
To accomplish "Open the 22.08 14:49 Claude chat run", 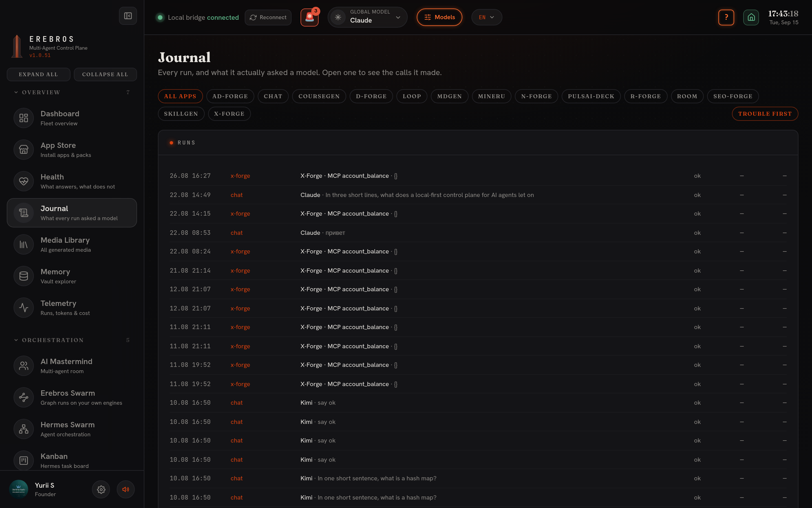I will pyautogui.click(x=478, y=195).
